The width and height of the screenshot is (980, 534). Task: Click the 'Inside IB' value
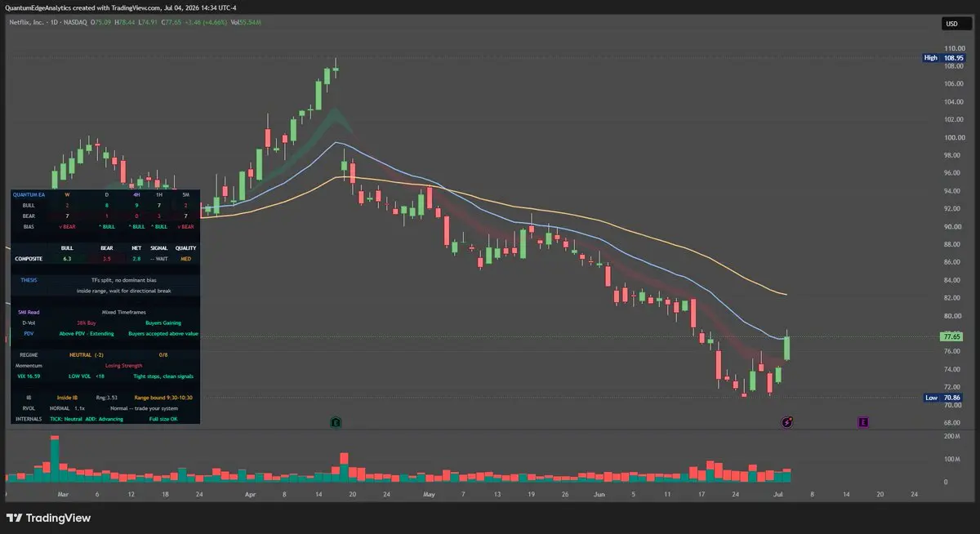[x=67, y=397]
